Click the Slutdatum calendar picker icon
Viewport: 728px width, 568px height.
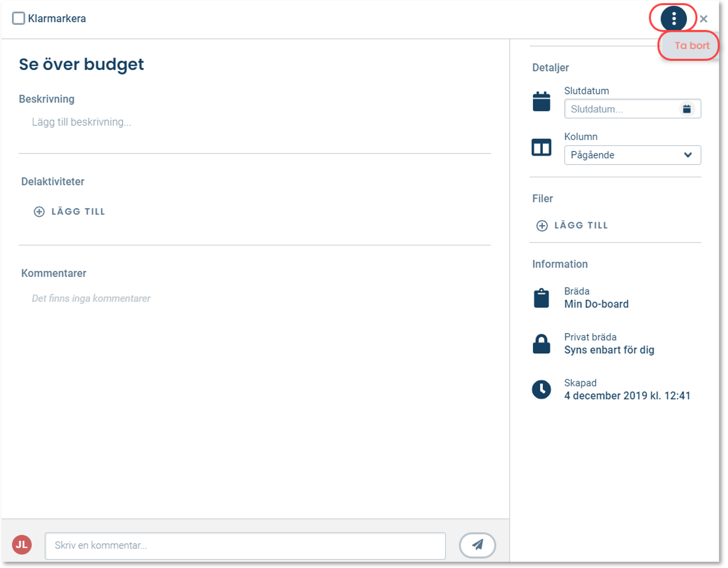pos(686,109)
